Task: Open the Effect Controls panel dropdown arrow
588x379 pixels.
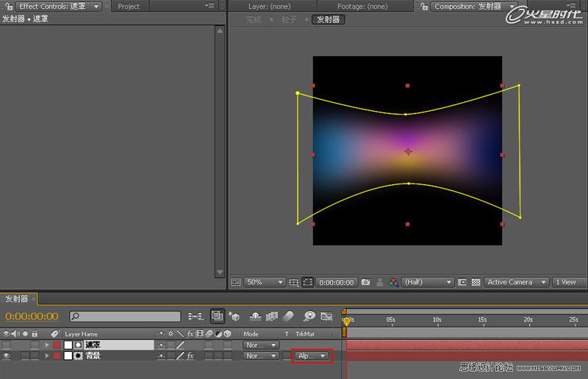Action: (96, 7)
